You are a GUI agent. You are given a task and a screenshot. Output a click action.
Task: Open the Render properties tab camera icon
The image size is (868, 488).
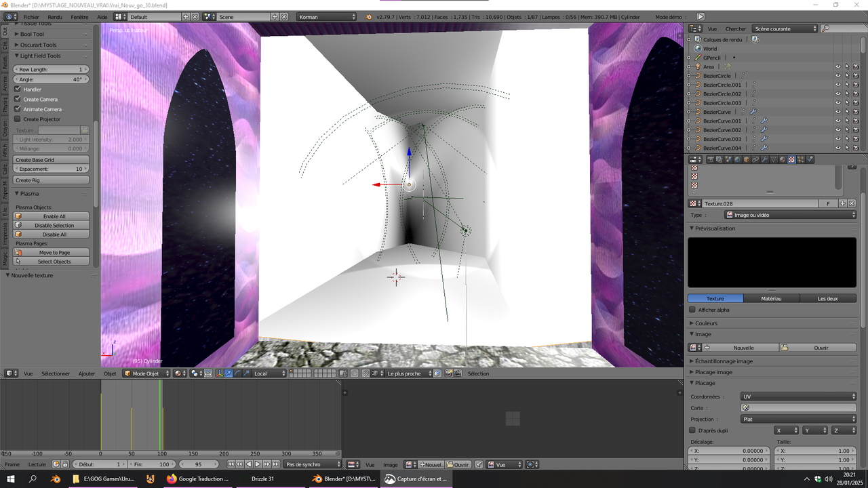711,159
